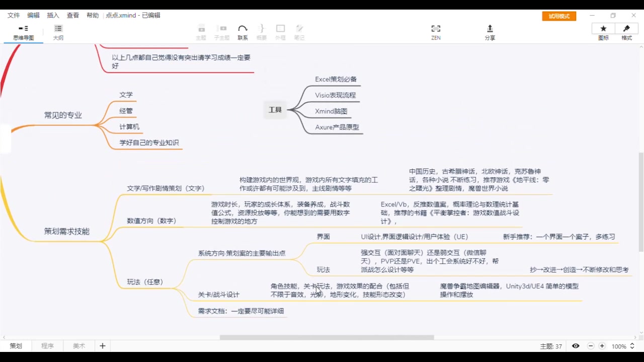Click the 试用模式 trial mode button

tap(559, 16)
